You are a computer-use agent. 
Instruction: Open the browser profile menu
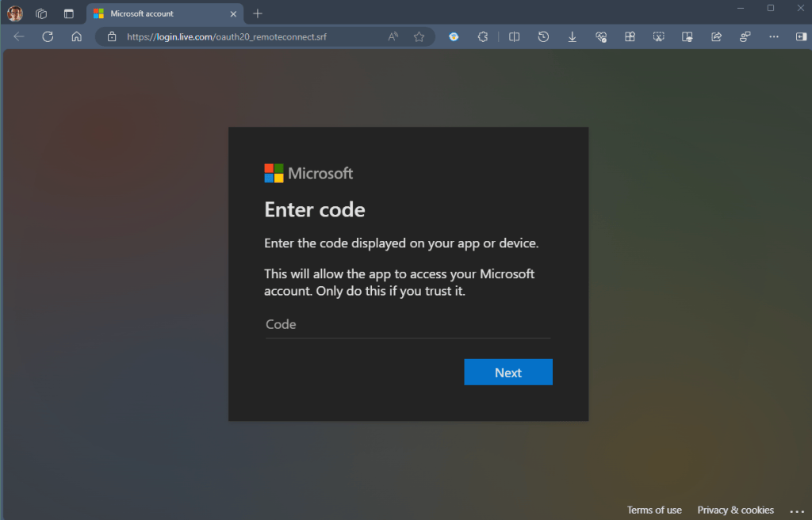point(14,13)
